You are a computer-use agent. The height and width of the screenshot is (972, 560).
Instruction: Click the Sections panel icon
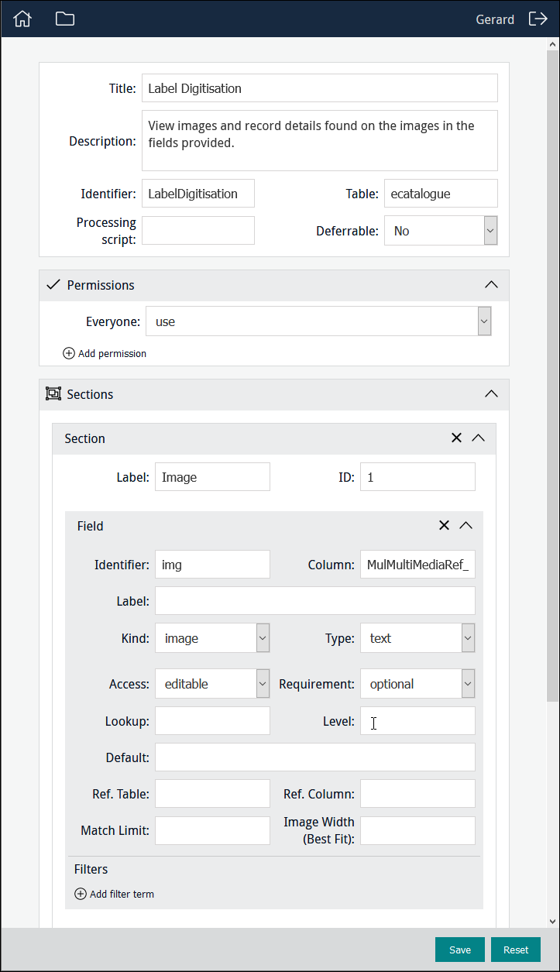click(x=53, y=394)
